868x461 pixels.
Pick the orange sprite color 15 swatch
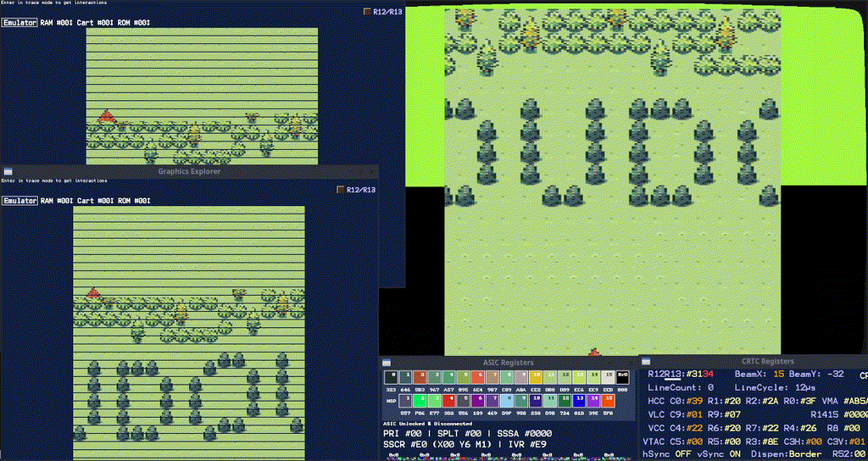[x=607, y=400]
